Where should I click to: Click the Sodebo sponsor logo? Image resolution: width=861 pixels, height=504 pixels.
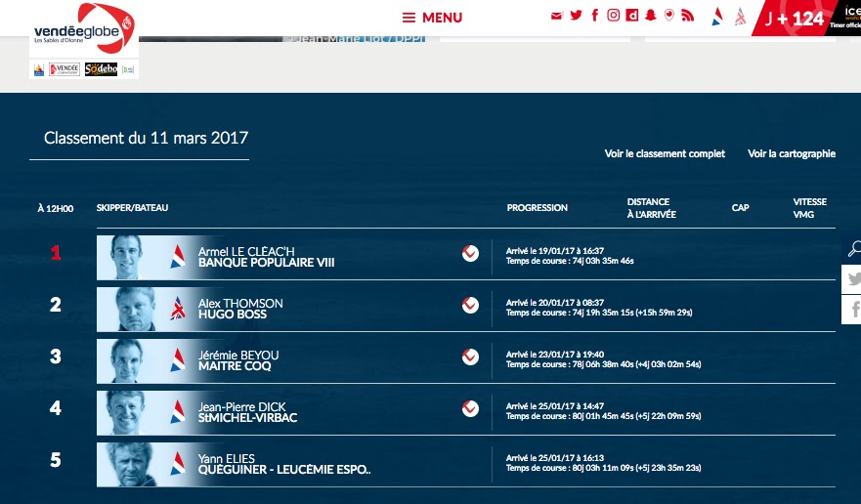[101, 69]
